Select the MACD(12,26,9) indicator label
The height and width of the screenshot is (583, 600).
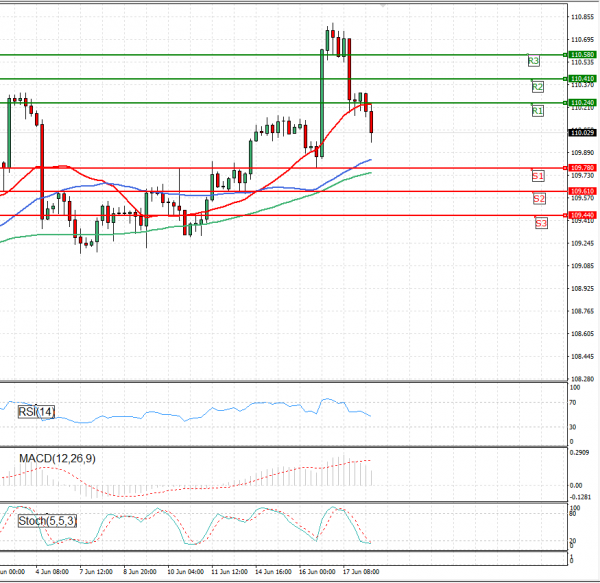click(59, 458)
